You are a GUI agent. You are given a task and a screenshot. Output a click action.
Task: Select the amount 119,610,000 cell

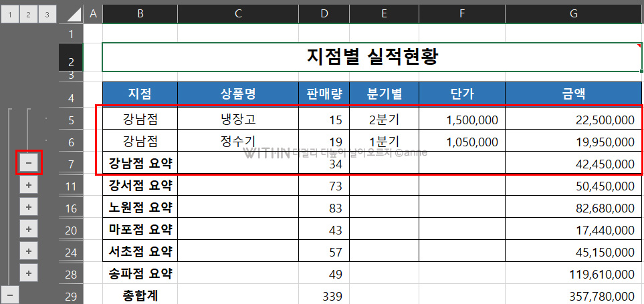pyautogui.click(x=574, y=273)
